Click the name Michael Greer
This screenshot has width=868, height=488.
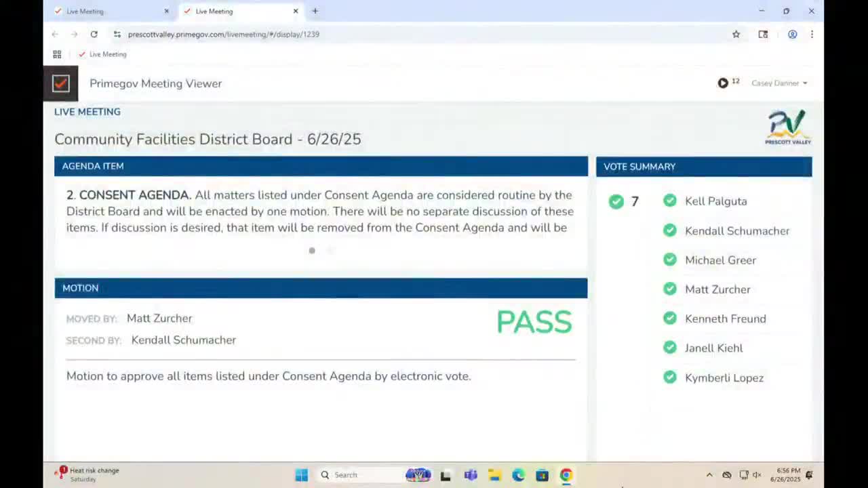pyautogui.click(x=720, y=260)
